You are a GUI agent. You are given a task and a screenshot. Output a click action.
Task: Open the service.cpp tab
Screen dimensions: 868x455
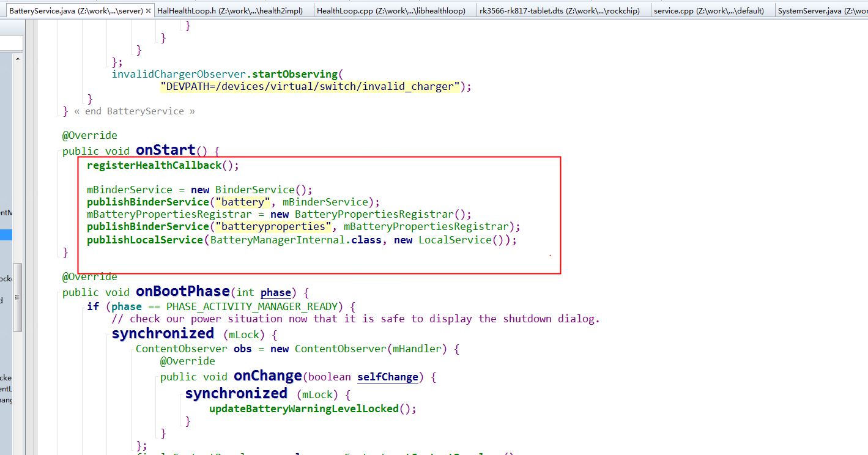coord(708,11)
